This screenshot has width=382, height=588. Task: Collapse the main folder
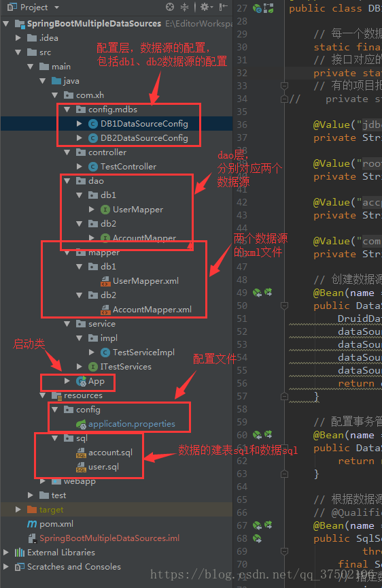31,67
